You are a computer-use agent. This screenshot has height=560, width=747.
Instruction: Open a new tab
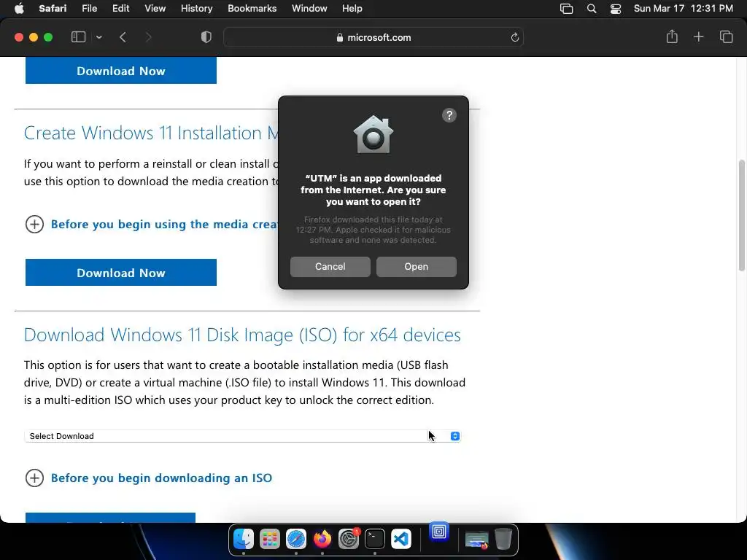pyautogui.click(x=698, y=36)
